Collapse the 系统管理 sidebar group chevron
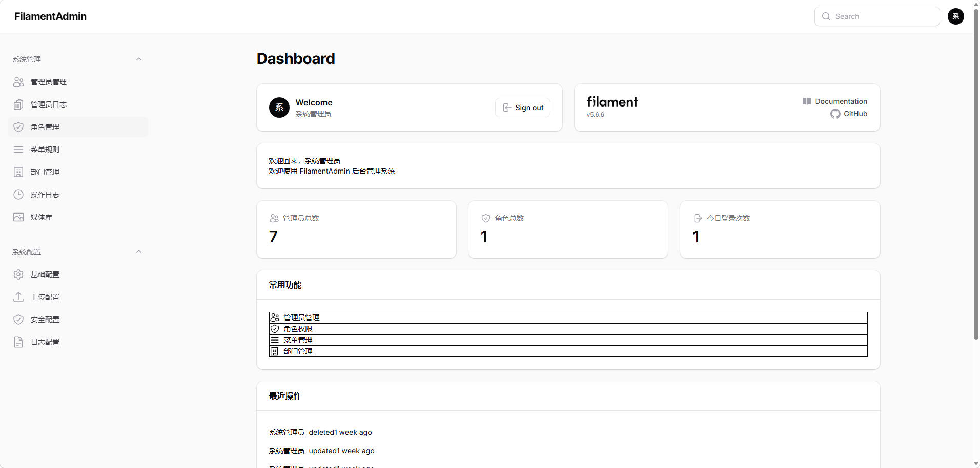Image resolution: width=980 pixels, height=468 pixels. [x=139, y=59]
